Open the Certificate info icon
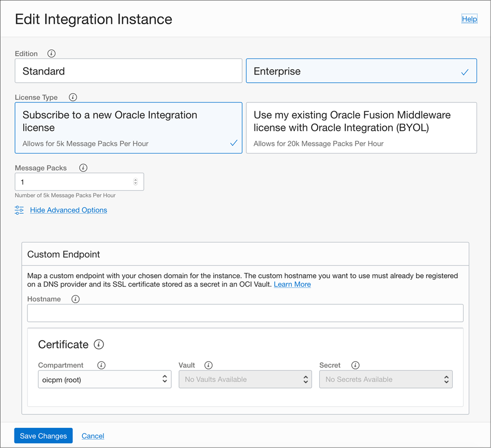The width and height of the screenshot is (491, 448). pyautogui.click(x=99, y=345)
